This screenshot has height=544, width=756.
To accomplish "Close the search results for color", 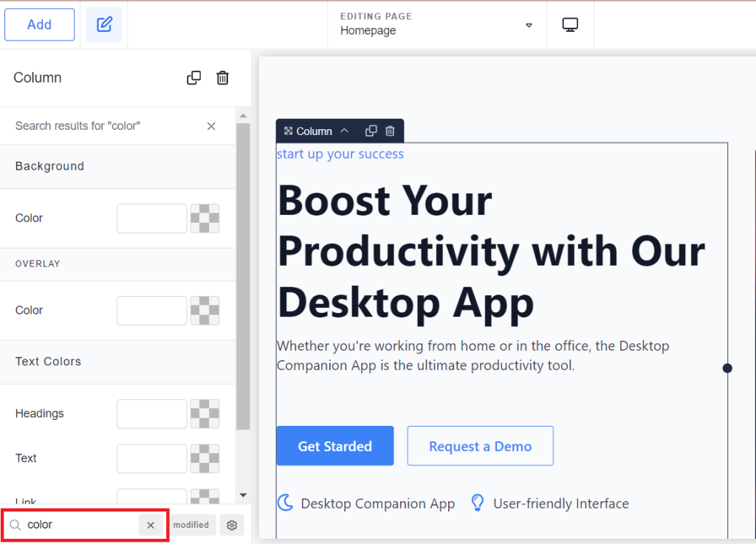I will (x=211, y=126).
